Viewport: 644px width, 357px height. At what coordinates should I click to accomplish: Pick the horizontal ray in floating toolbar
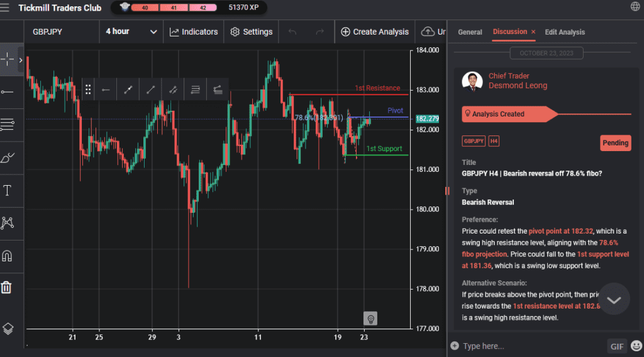(x=106, y=89)
